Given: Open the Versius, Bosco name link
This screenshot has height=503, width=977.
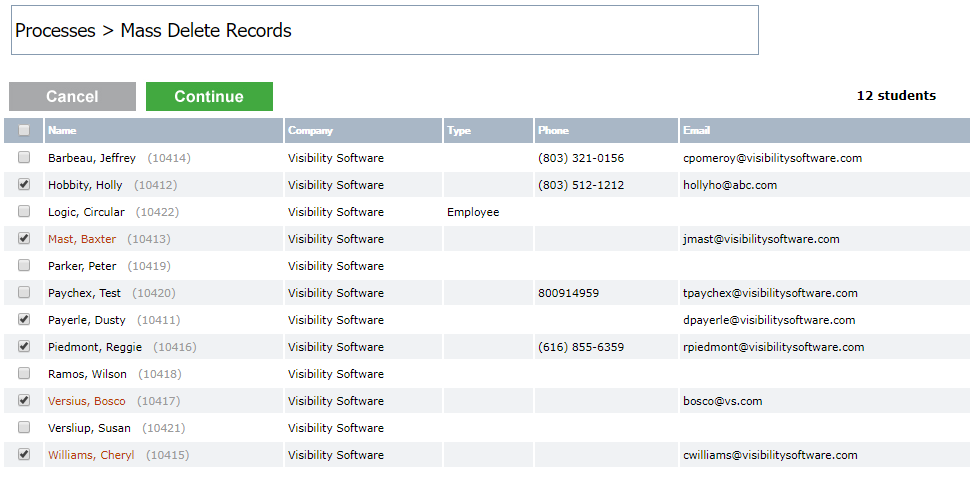Looking at the screenshot, I should (87, 401).
